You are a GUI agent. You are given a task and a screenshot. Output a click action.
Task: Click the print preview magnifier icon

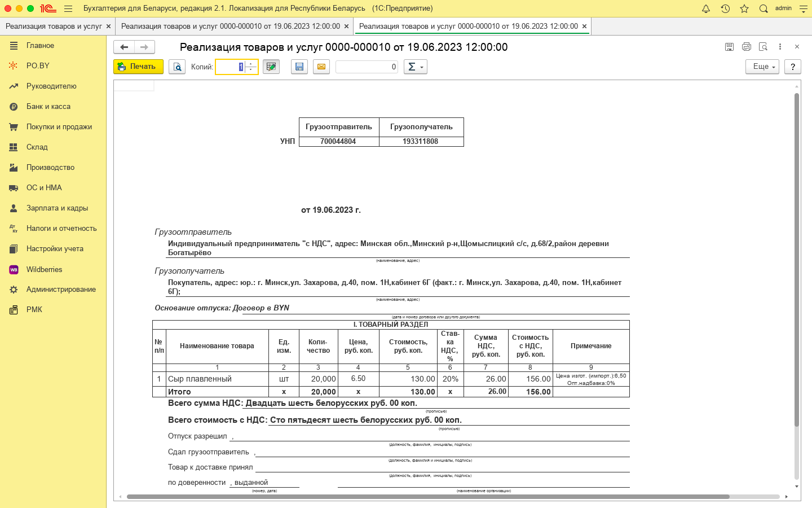coord(177,67)
